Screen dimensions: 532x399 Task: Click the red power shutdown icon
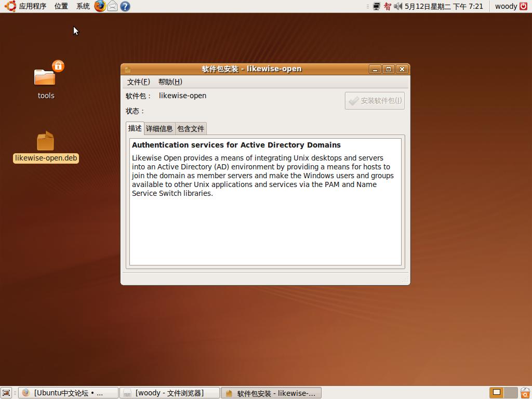524,6
